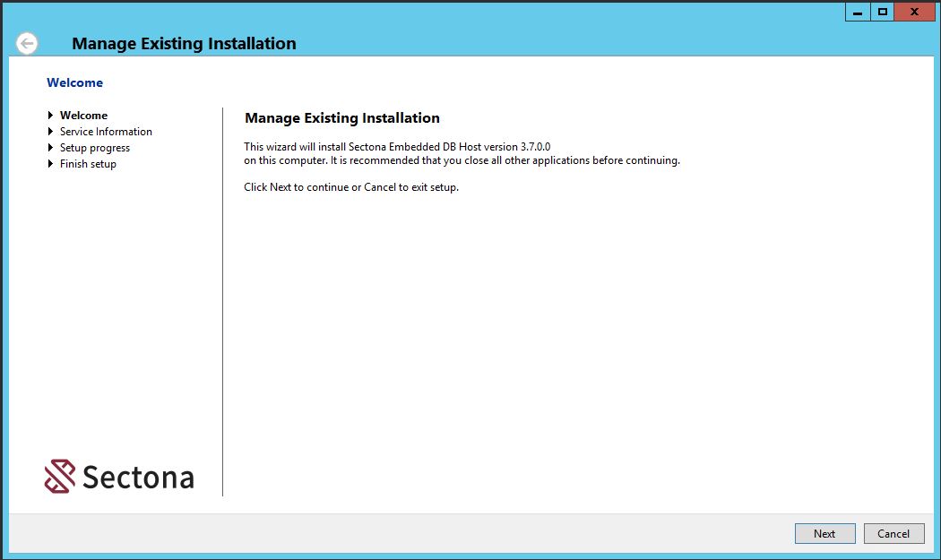This screenshot has height=560, width=941.
Task: Select the Service Information step
Action: pyautogui.click(x=106, y=132)
